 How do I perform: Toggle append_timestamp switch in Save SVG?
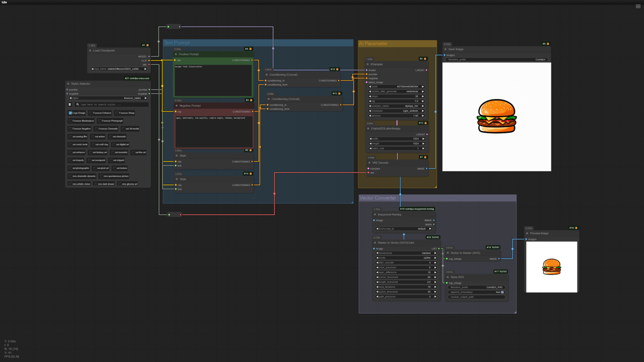click(x=502, y=292)
